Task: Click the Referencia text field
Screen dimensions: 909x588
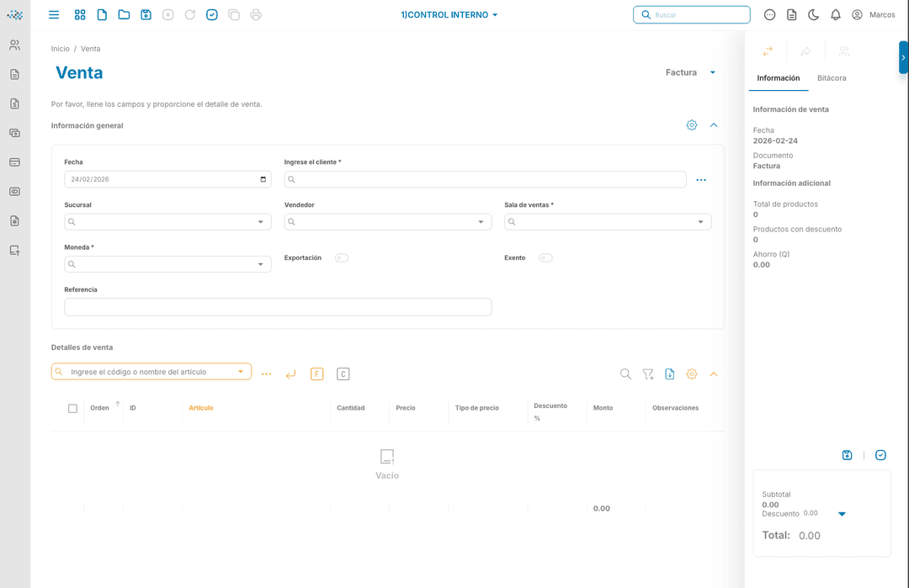Action: (278, 307)
